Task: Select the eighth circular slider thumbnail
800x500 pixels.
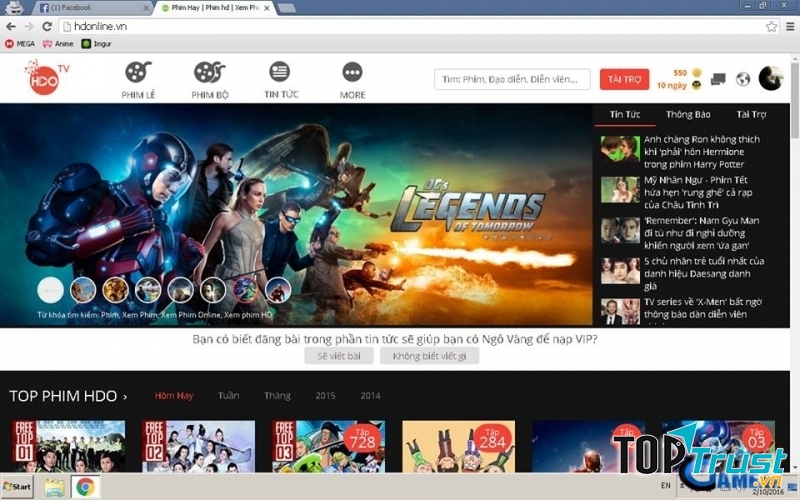Action: 278,290
